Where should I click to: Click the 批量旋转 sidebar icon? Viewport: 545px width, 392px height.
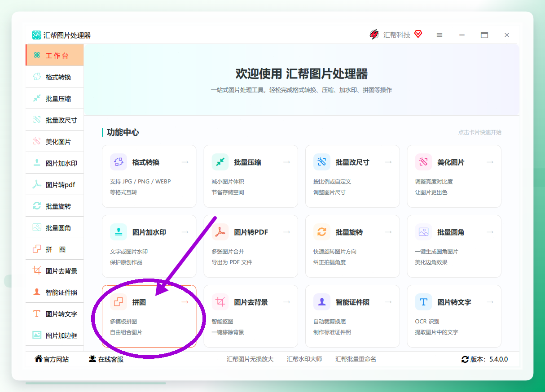[37, 206]
